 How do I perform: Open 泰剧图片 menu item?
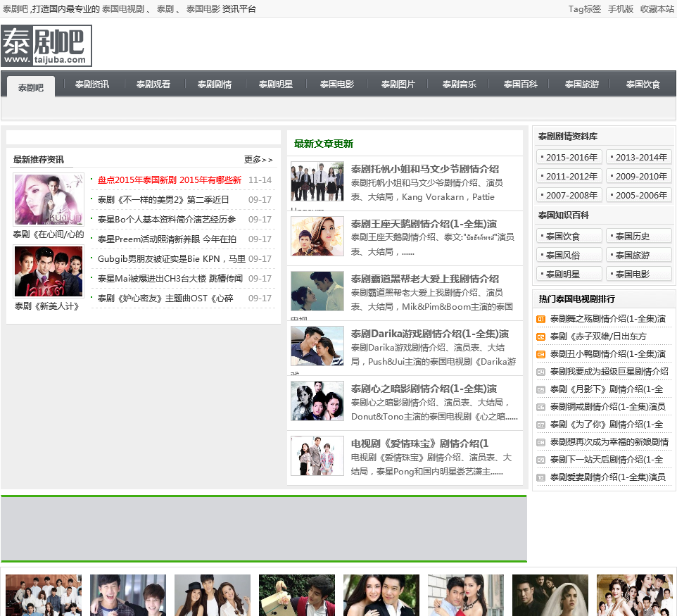(398, 84)
